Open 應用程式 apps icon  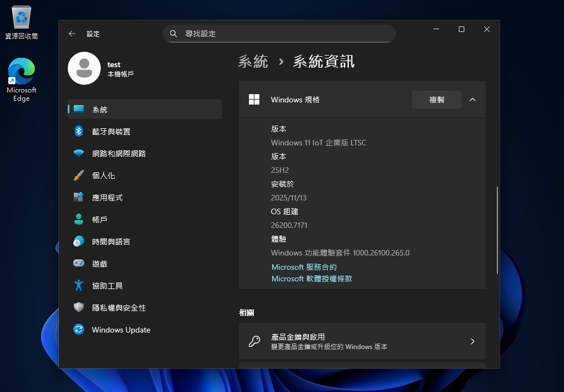point(79,197)
